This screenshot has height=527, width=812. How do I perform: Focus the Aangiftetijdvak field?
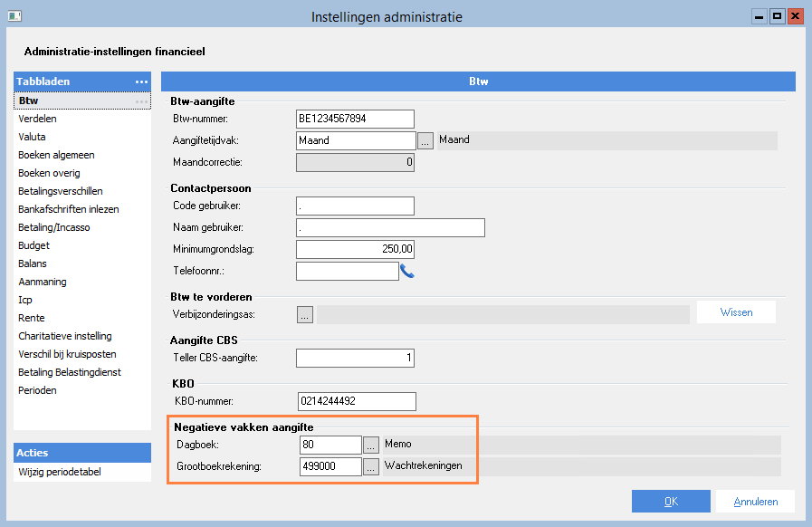click(357, 140)
